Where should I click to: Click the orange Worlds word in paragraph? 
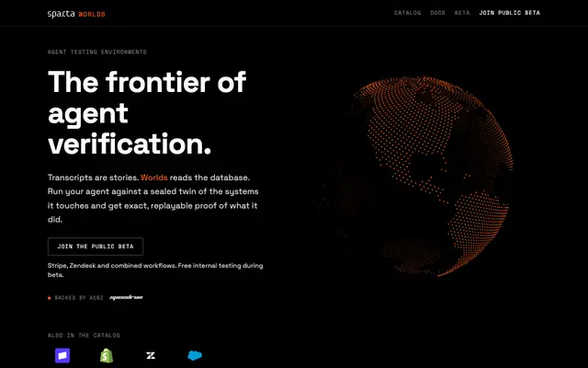[154, 178]
